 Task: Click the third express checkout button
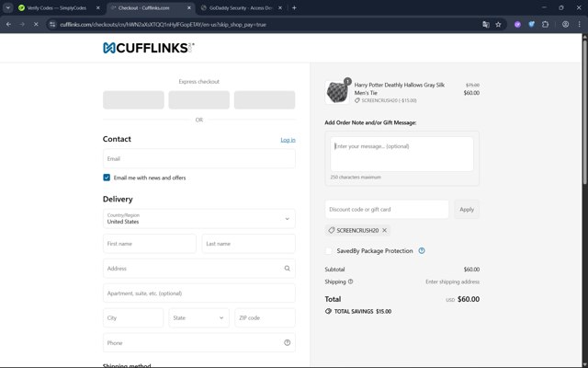(x=265, y=100)
